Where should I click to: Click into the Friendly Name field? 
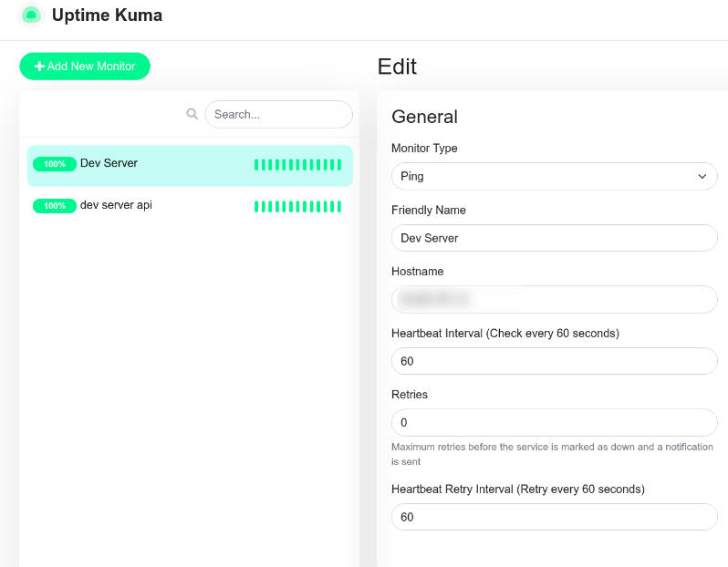tap(554, 238)
